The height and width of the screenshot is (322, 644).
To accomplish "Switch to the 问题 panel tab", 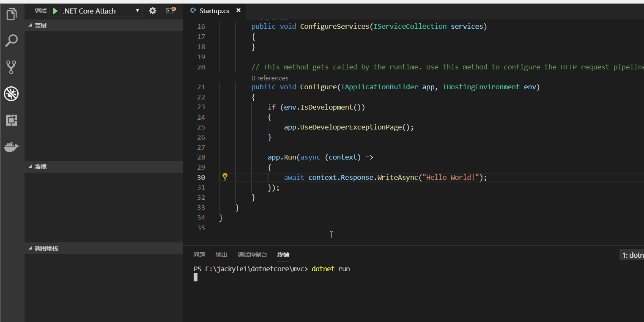I will point(199,255).
